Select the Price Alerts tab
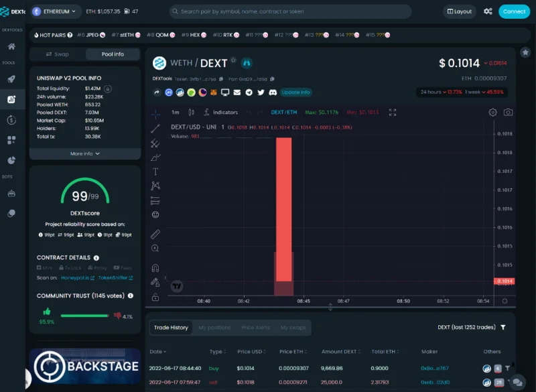Screen dimensions: 536x392 click(255, 328)
